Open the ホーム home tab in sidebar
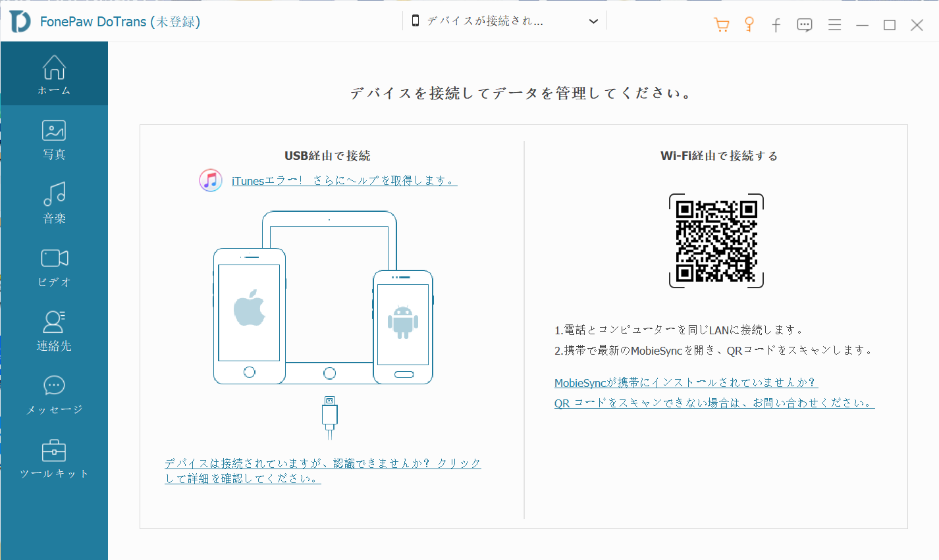Image resolution: width=939 pixels, height=560 pixels. pos(54,74)
